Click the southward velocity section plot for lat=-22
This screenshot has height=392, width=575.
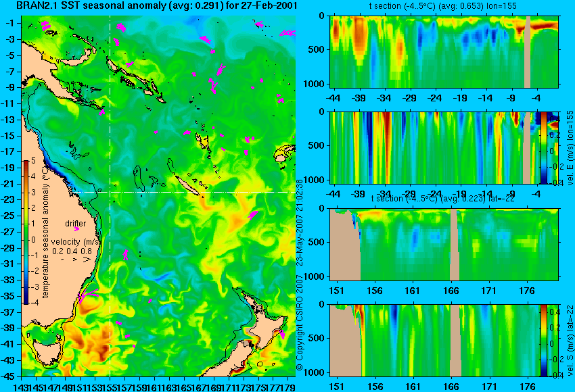[x=444, y=341]
